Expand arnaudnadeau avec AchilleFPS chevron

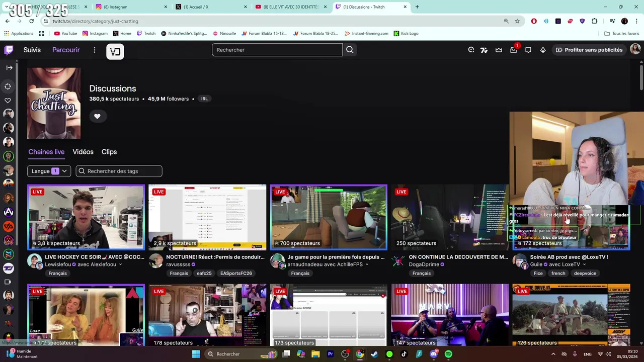point(366,264)
